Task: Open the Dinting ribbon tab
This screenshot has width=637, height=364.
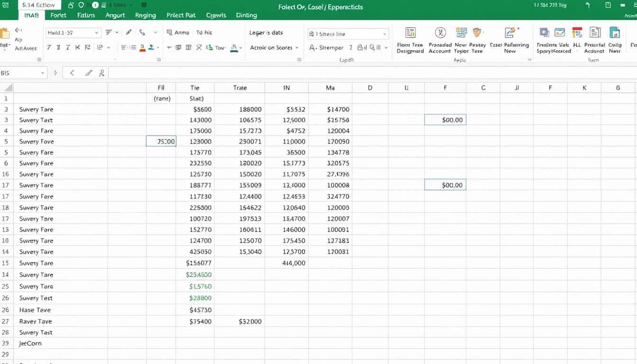Action: [246, 15]
